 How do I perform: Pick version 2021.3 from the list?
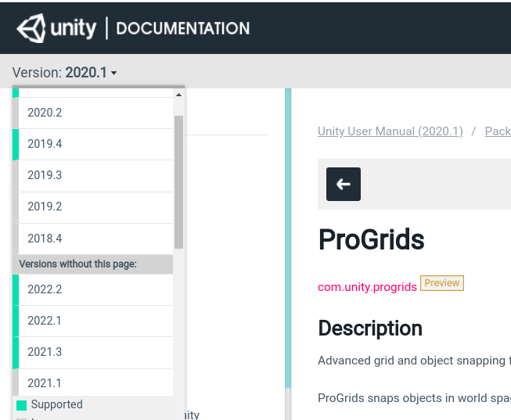coord(45,352)
